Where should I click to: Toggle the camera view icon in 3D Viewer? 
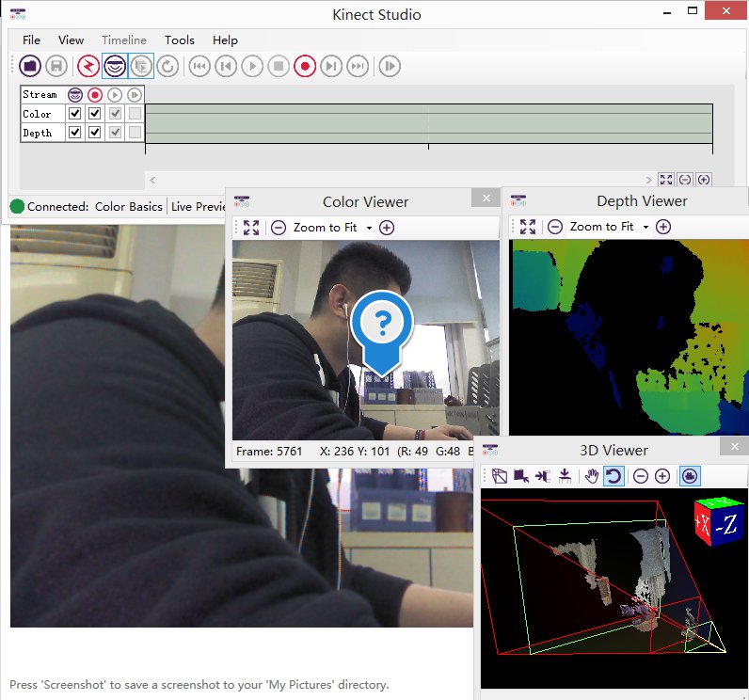[690, 476]
